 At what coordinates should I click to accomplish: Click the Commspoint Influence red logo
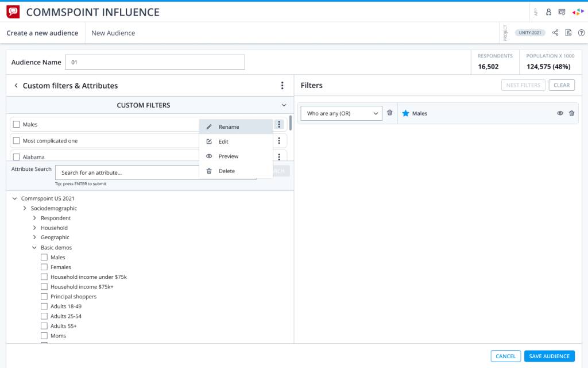coord(13,11)
